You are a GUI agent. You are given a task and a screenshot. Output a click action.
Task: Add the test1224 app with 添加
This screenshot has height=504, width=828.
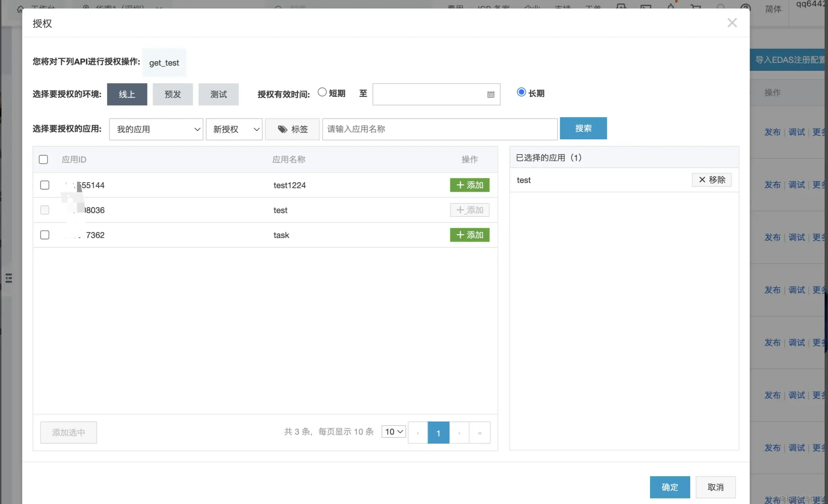pyautogui.click(x=469, y=185)
